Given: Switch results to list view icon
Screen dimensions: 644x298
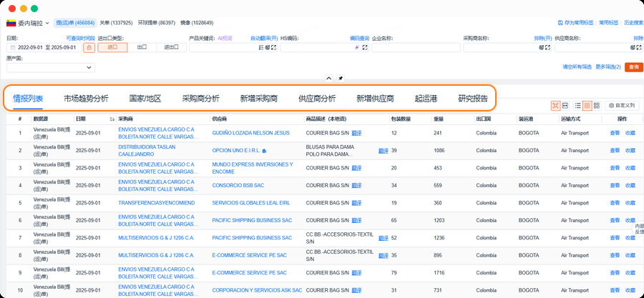Looking at the screenshot, I should [577, 105].
